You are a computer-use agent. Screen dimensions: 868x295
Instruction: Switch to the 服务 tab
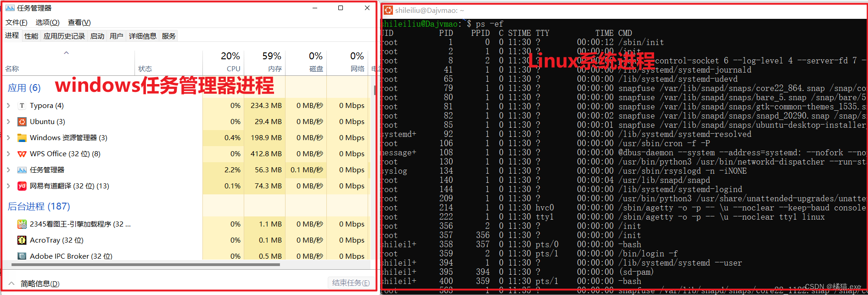(x=169, y=36)
